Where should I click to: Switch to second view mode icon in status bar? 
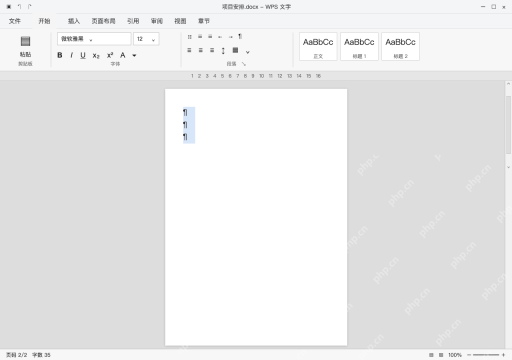pyautogui.click(x=441, y=355)
